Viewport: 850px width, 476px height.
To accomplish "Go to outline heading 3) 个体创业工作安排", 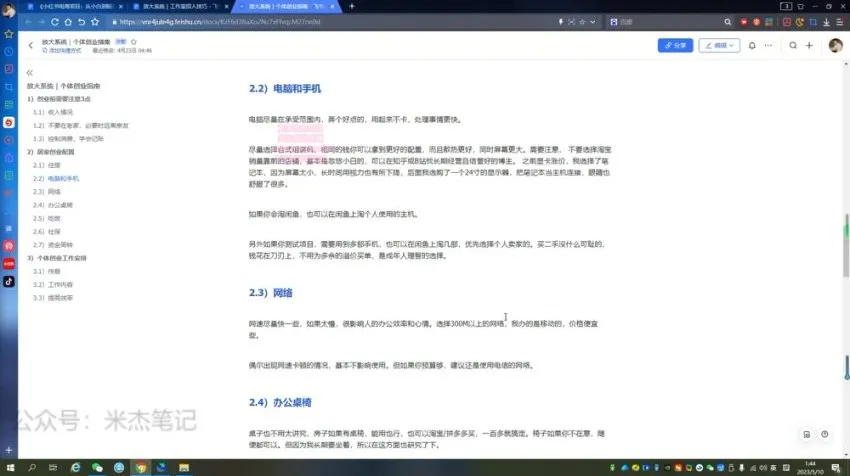I will 56,258.
